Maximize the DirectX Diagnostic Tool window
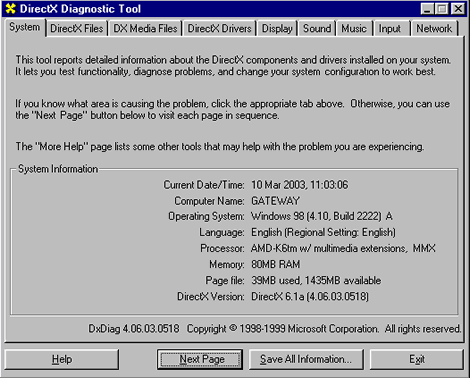470x378 pixels. pos(442,9)
